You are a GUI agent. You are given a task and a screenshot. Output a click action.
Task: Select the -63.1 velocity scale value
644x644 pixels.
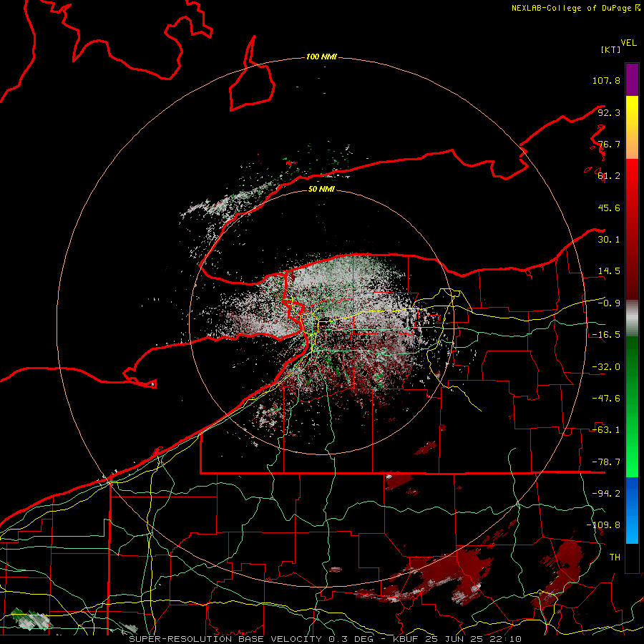pyautogui.click(x=606, y=430)
